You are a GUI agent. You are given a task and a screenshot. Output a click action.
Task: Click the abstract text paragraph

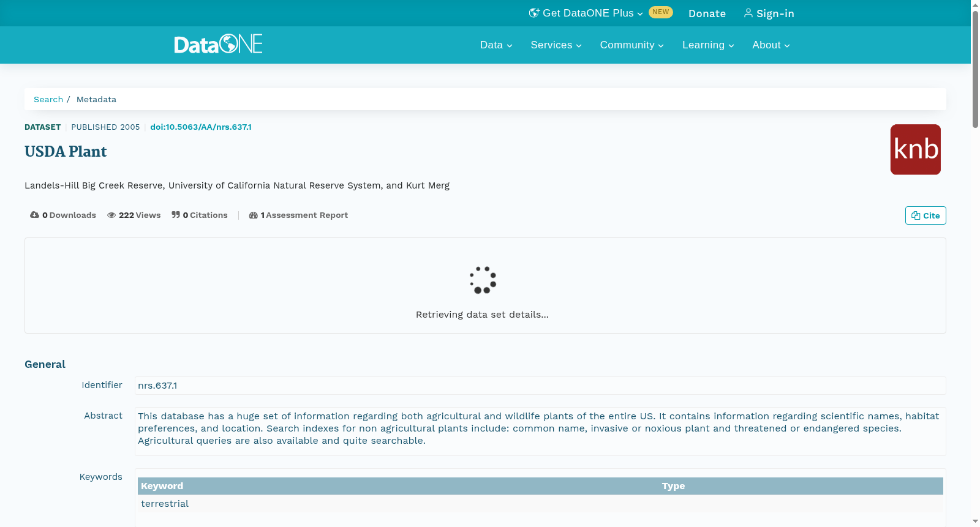point(538,428)
